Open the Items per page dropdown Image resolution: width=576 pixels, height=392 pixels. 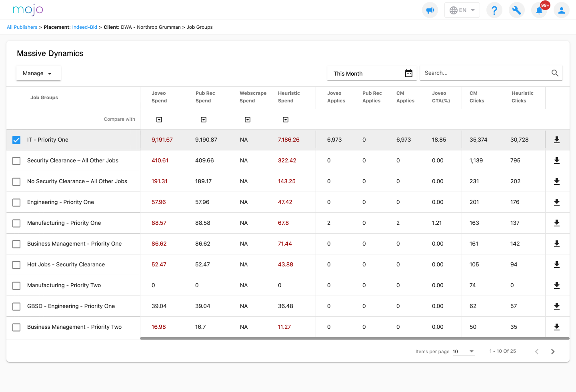point(464,352)
